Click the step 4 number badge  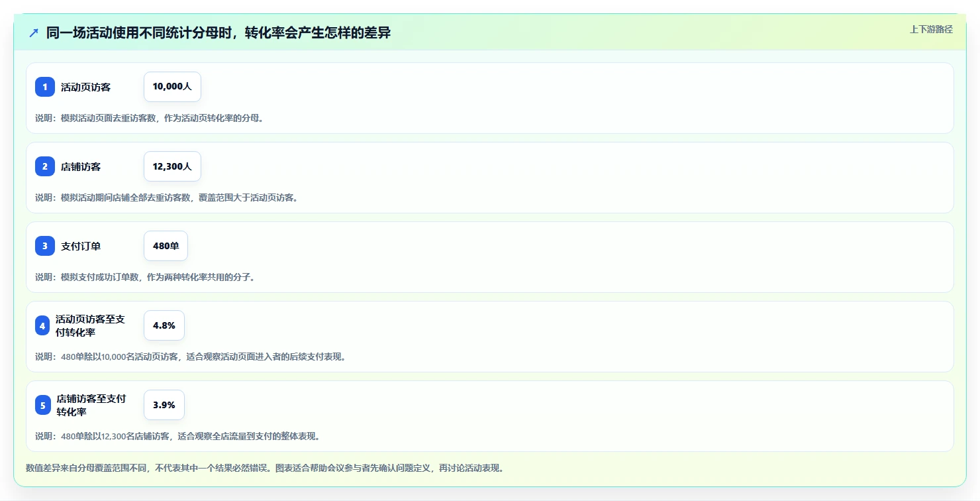[x=42, y=325]
